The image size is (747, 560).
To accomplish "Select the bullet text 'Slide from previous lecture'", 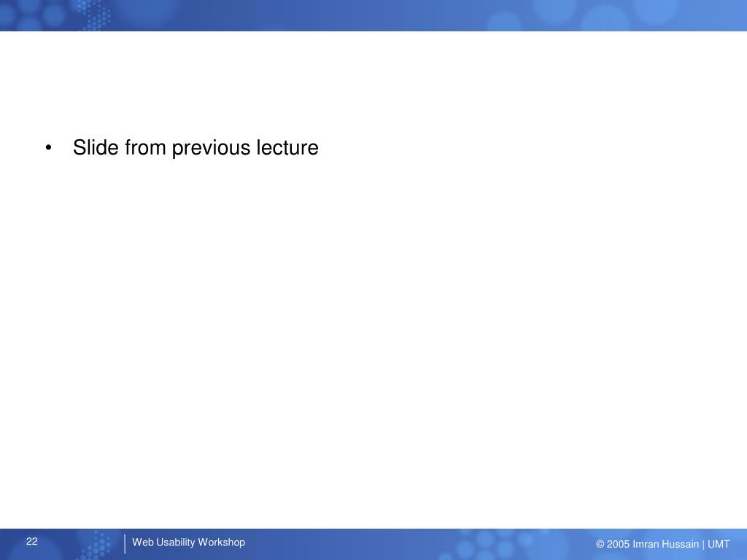I will 196,148.
